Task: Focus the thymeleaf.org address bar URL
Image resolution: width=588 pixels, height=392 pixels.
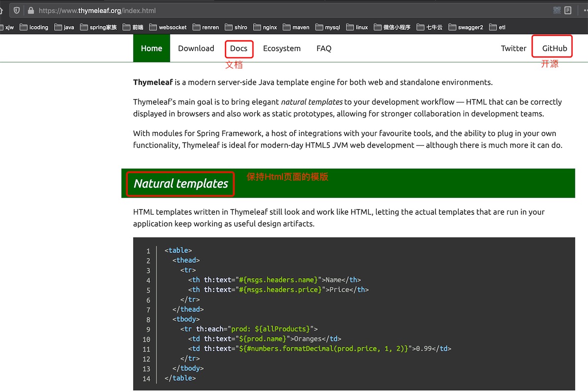Action: 97,10
